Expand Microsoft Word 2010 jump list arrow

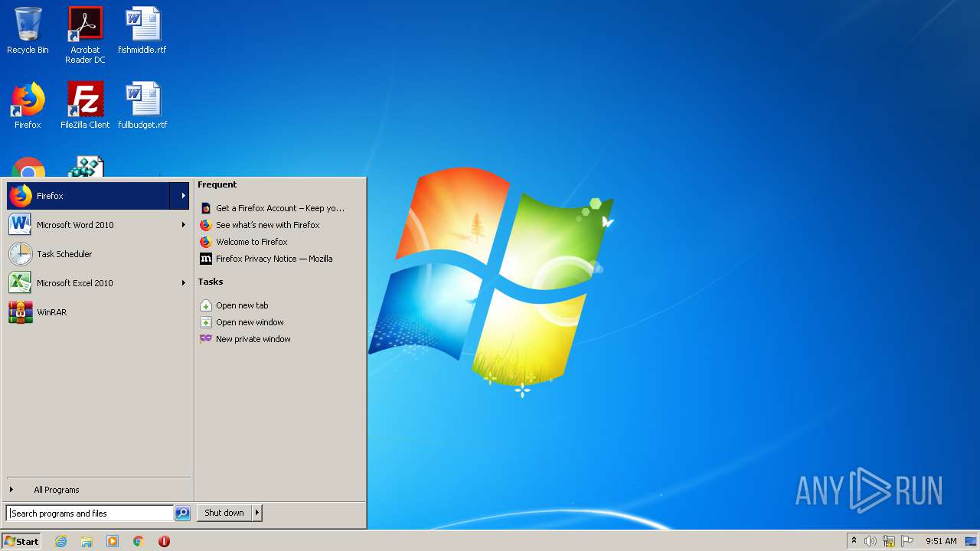(183, 225)
